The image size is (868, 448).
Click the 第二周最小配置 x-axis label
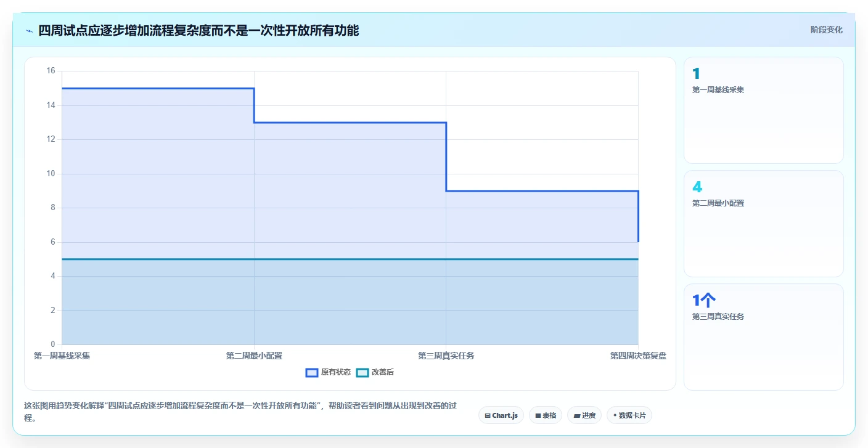coord(254,356)
